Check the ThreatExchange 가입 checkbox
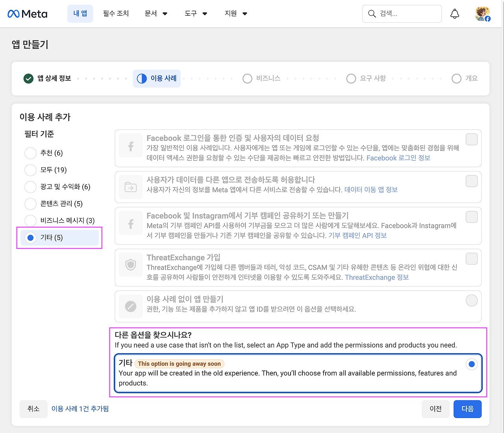 (472, 259)
